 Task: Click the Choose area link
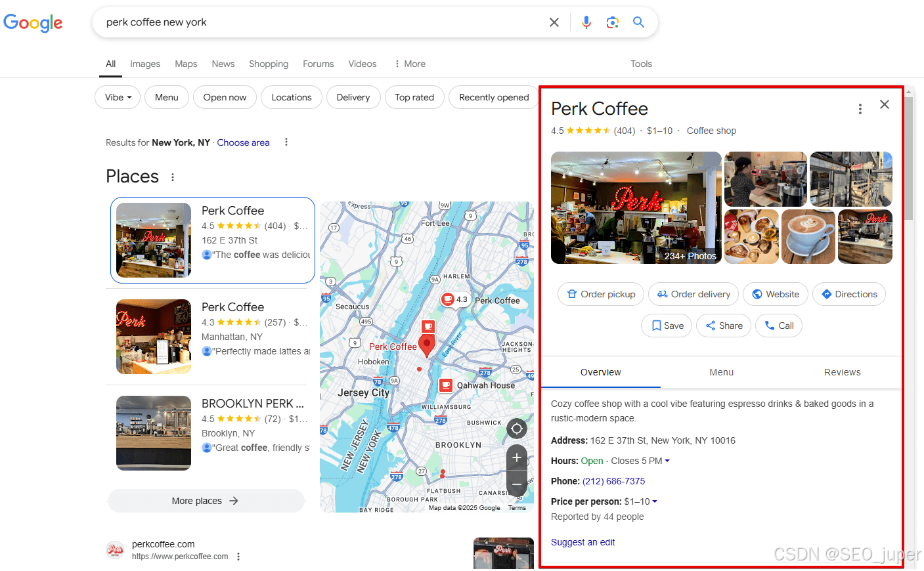244,142
